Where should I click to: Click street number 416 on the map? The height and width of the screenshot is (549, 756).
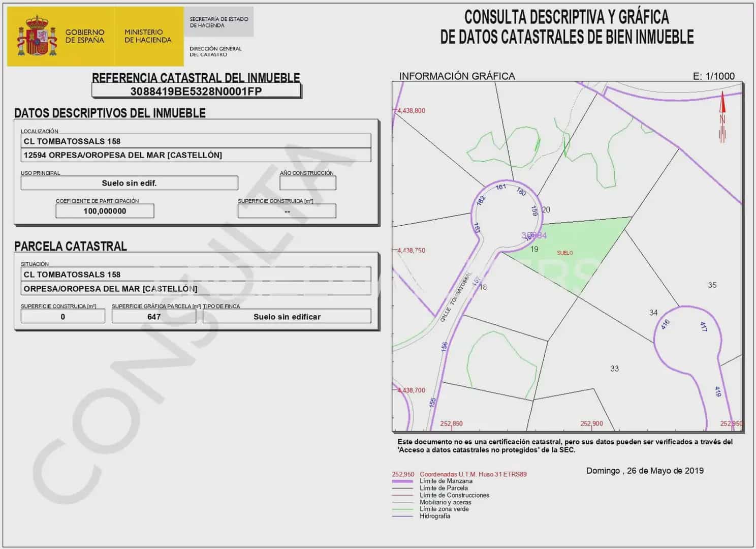pos(665,324)
